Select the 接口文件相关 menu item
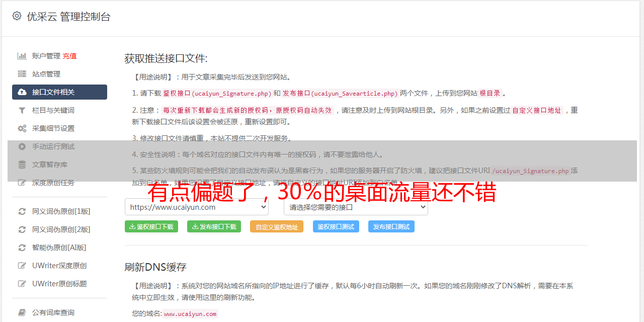This screenshot has height=322, width=644. point(59,92)
